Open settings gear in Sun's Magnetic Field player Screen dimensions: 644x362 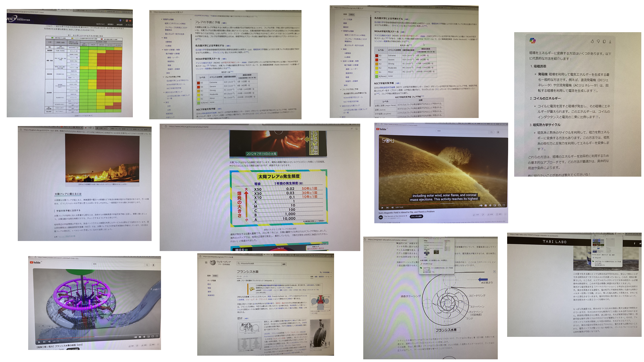490,205
